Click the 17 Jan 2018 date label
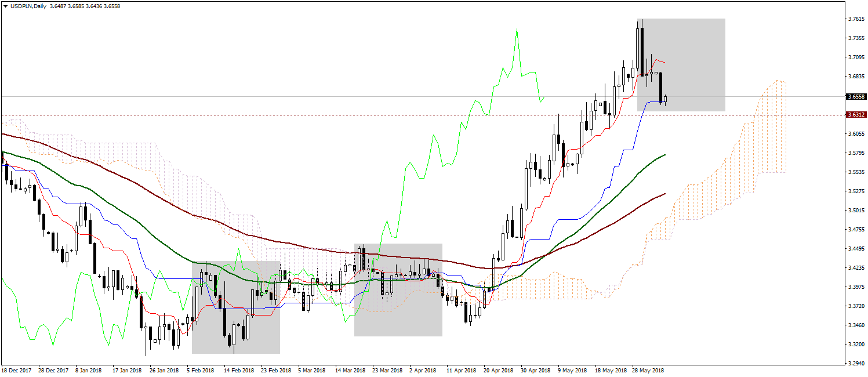This screenshot has width=868, height=377. (x=127, y=370)
